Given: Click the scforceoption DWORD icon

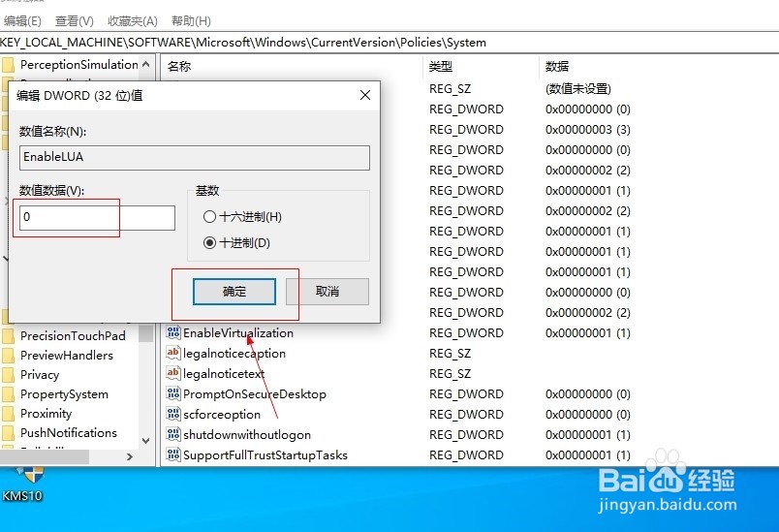Looking at the screenshot, I should point(172,414).
